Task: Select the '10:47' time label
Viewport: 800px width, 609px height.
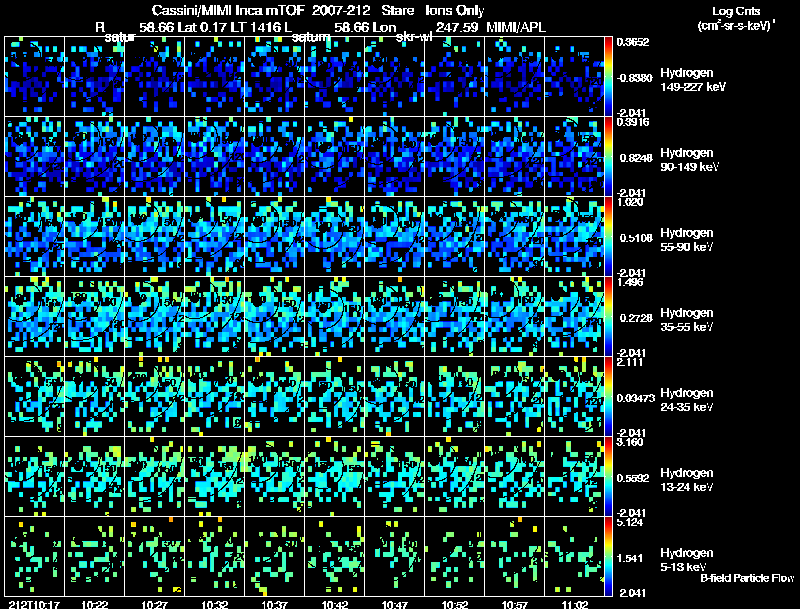Action: point(394,604)
